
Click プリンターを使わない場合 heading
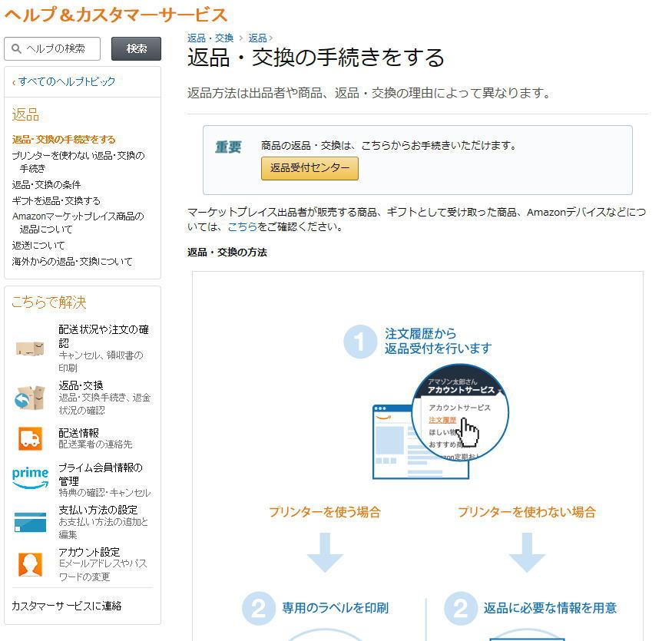527,512
